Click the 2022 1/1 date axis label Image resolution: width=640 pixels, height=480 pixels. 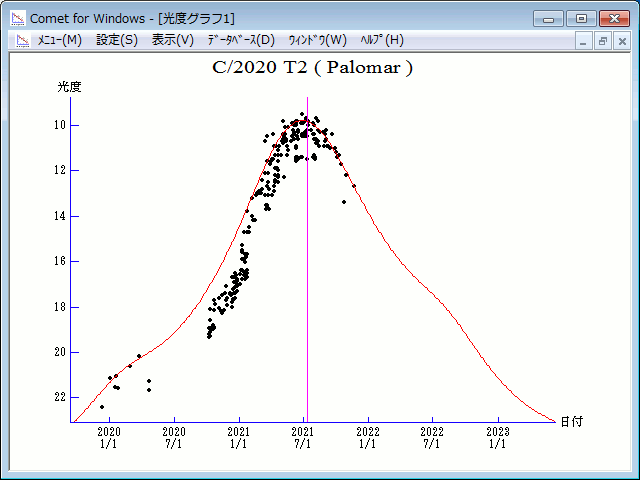coord(368,438)
